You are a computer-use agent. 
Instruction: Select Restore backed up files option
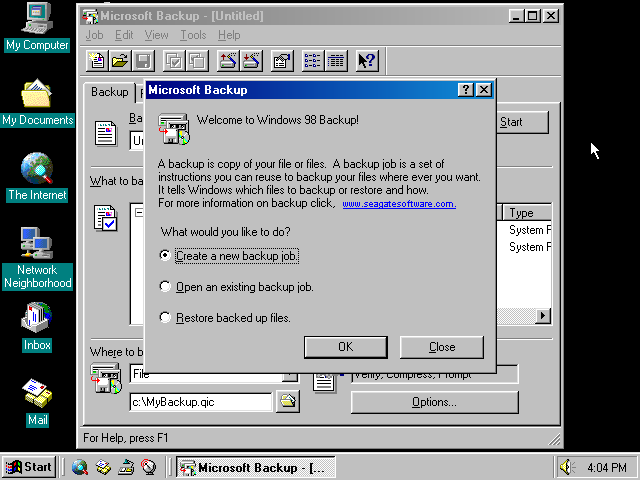click(x=225, y=318)
